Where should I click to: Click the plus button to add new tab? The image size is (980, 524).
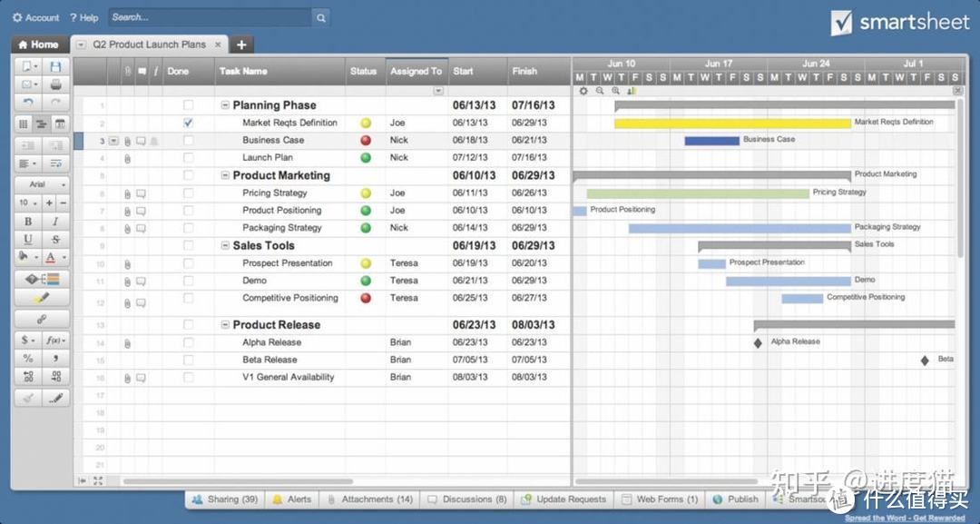241,44
